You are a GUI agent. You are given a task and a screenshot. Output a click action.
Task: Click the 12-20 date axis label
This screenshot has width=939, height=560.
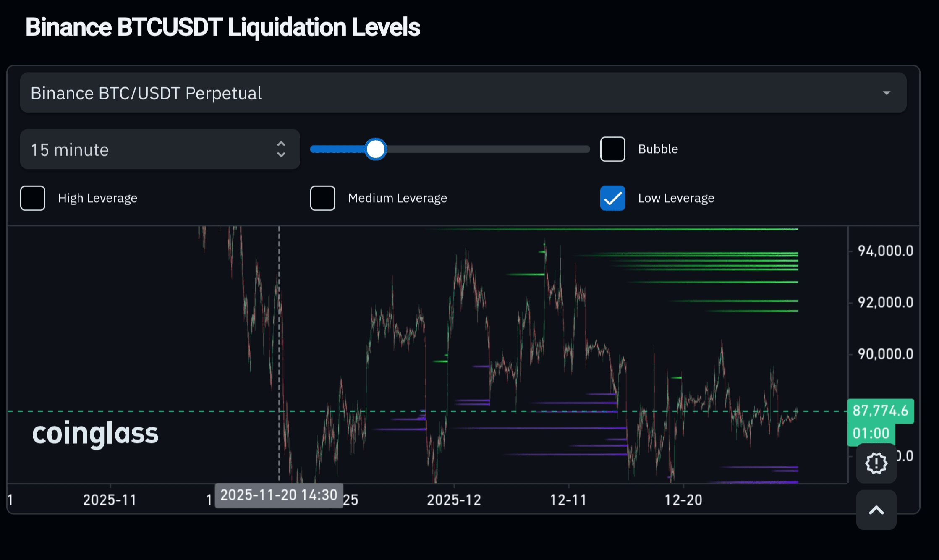(x=683, y=500)
